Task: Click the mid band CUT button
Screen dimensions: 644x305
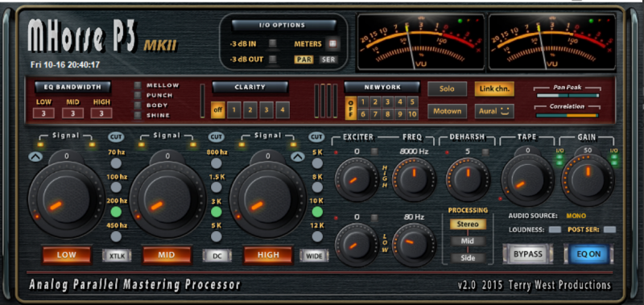Action: [x=217, y=137]
